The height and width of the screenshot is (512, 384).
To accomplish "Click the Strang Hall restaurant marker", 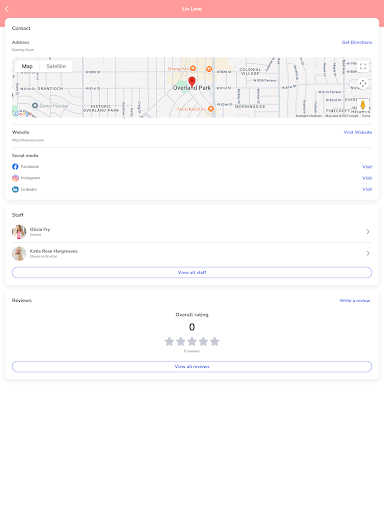I will 193,68.
